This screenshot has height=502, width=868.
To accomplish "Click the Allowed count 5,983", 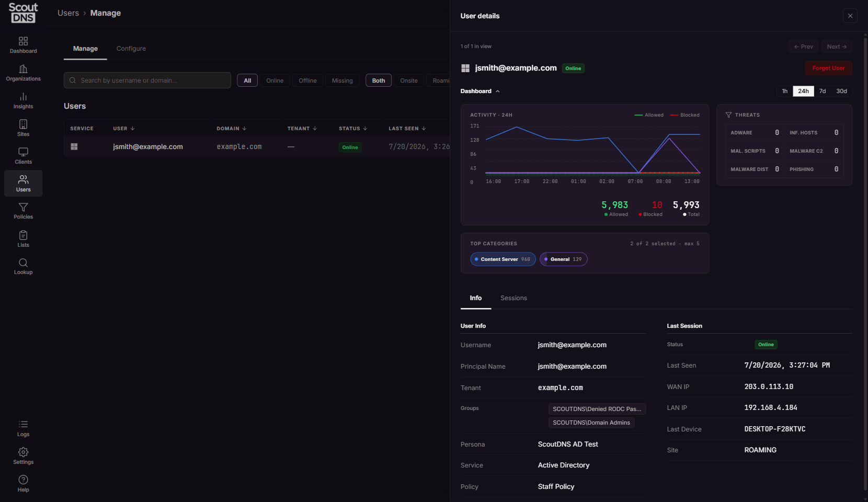I will (x=615, y=205).
